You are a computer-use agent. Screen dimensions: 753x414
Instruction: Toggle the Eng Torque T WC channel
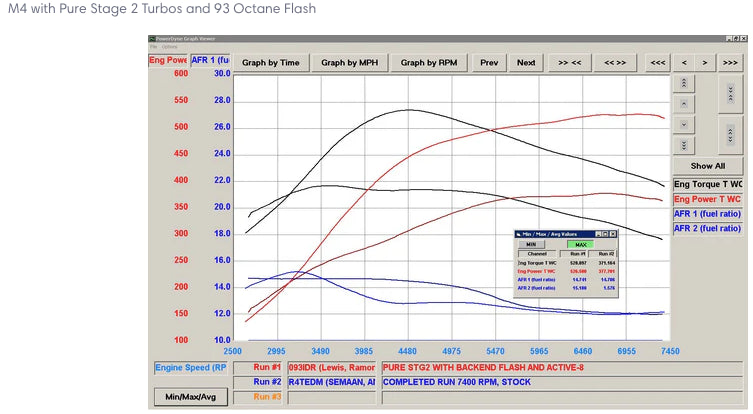point(708,185)
